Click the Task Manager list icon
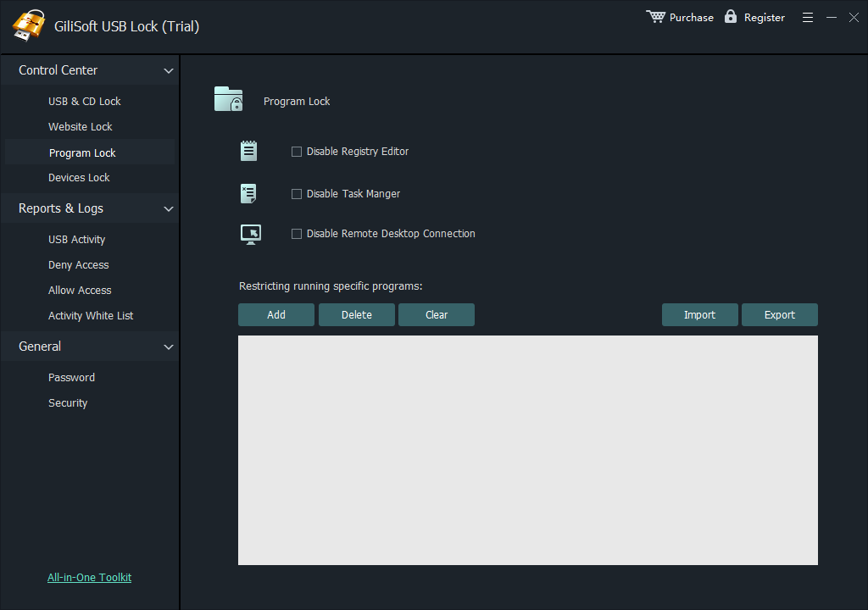The height and width of the screenshot is (610, 868). [x=248, y=193]
